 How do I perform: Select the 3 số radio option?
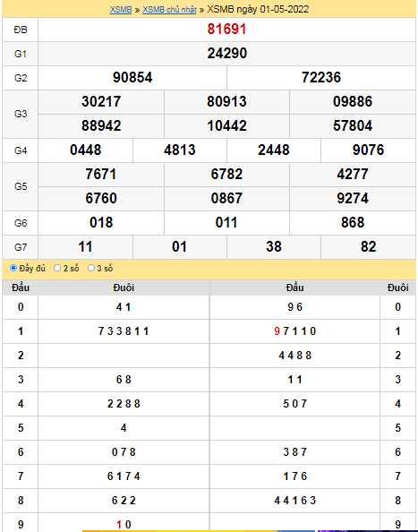point(91,268)
